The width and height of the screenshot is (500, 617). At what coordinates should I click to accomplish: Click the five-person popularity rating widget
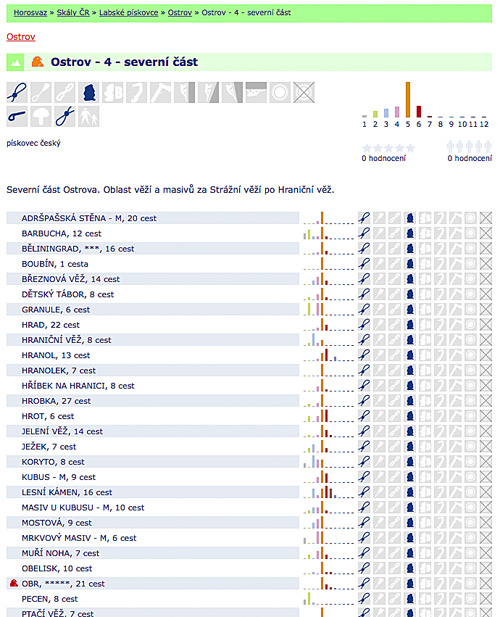coord(469,147)
